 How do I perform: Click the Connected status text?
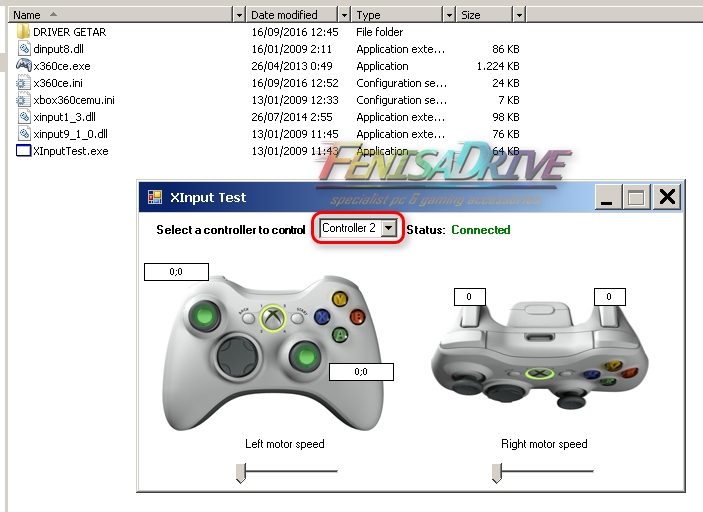[481, 230]
